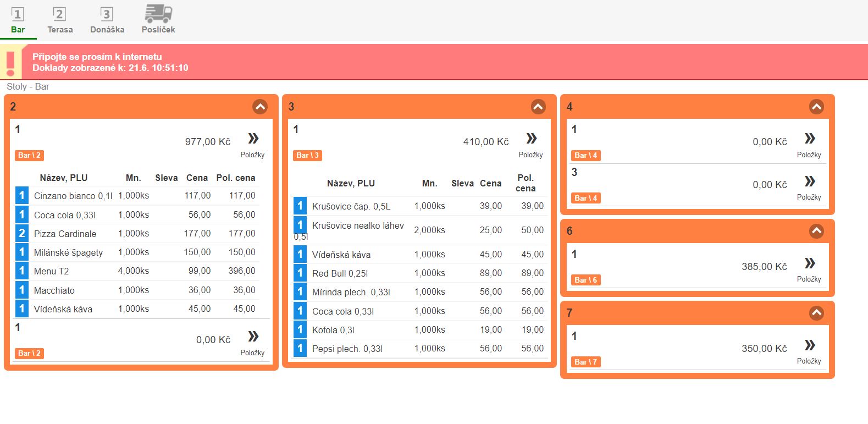Open Položky arrows for table 7 order
The width and height of the screenshot is (868, 424).
pyautogui.click(x=809, y=345)
